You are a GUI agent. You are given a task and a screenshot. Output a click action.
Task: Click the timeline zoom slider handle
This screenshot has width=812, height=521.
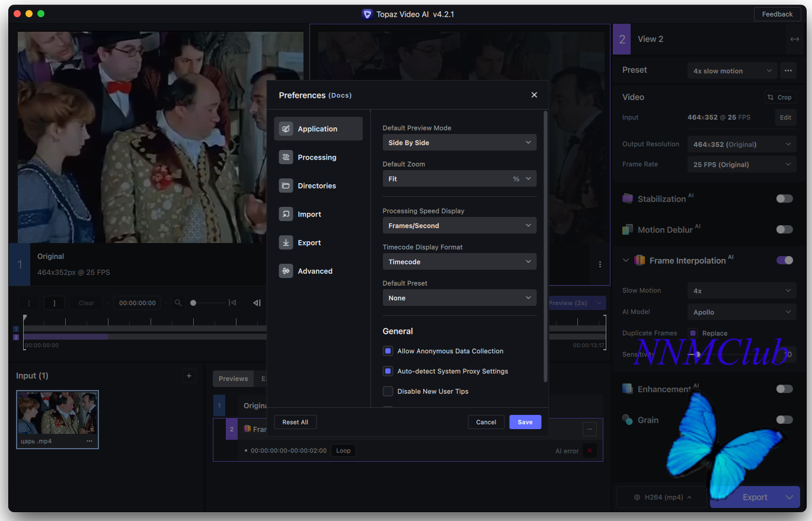point(193,303)
